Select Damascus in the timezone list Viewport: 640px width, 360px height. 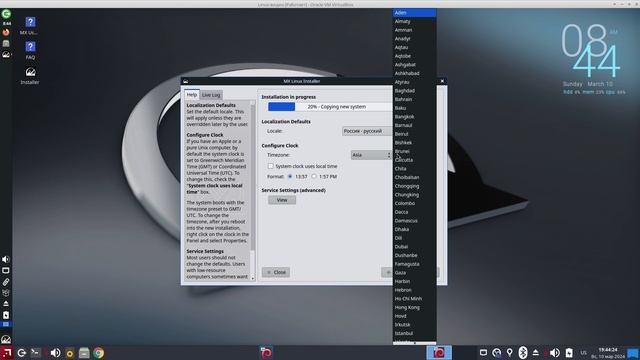pyautogui.click(x=414, y=220)
